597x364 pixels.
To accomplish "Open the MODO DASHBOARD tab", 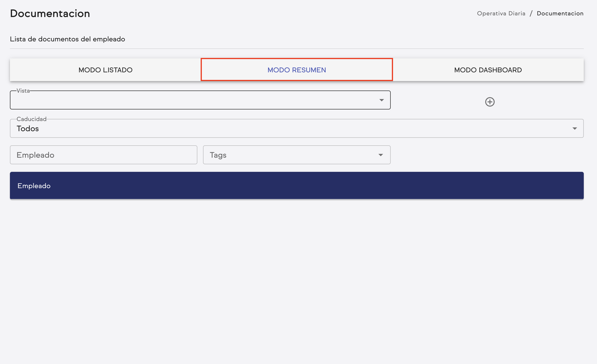I will pos(488,70).
